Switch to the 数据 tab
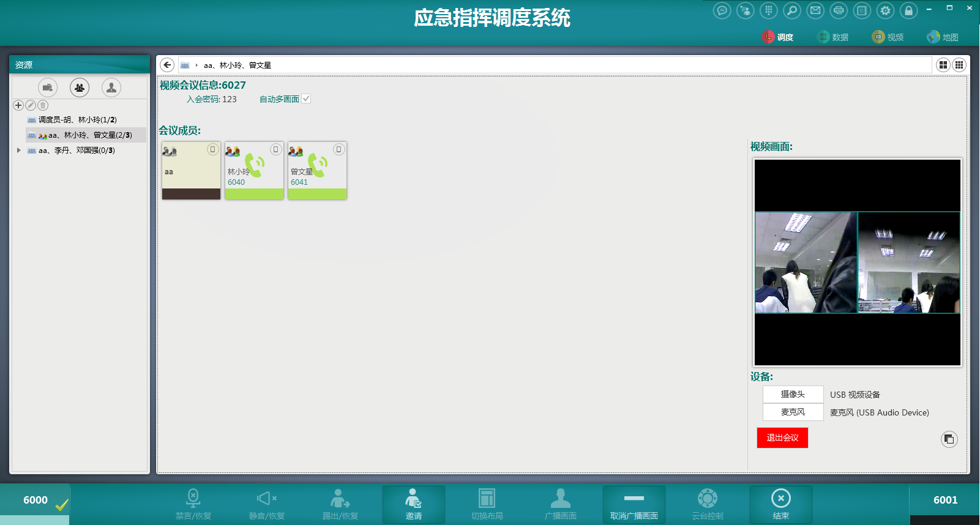This screenshot has width=980, height=525. 833,37
